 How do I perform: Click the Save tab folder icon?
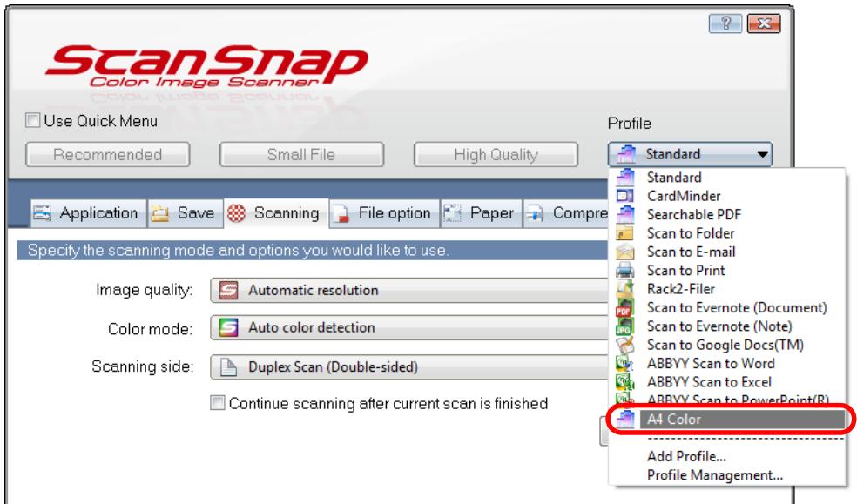click(x=159, y=213)
